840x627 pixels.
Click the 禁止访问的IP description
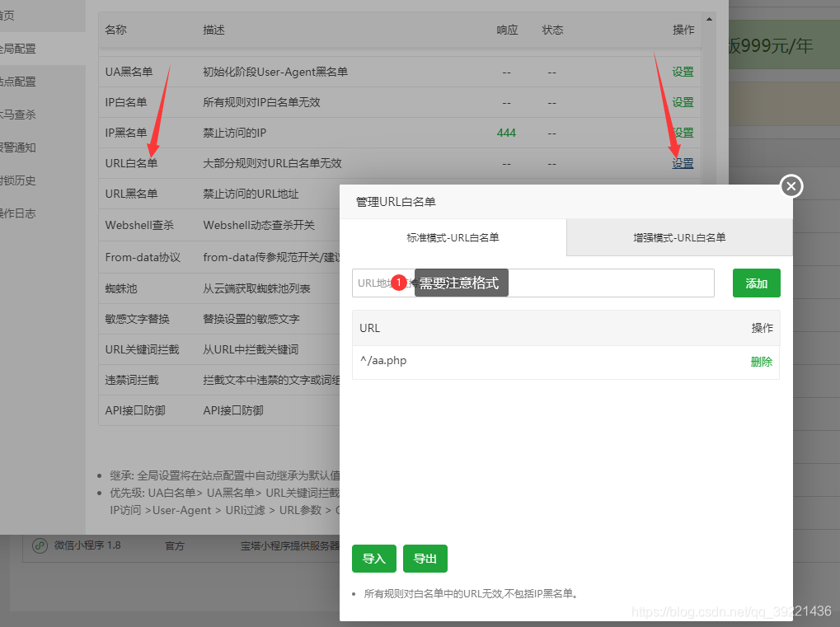pos(235,133)
